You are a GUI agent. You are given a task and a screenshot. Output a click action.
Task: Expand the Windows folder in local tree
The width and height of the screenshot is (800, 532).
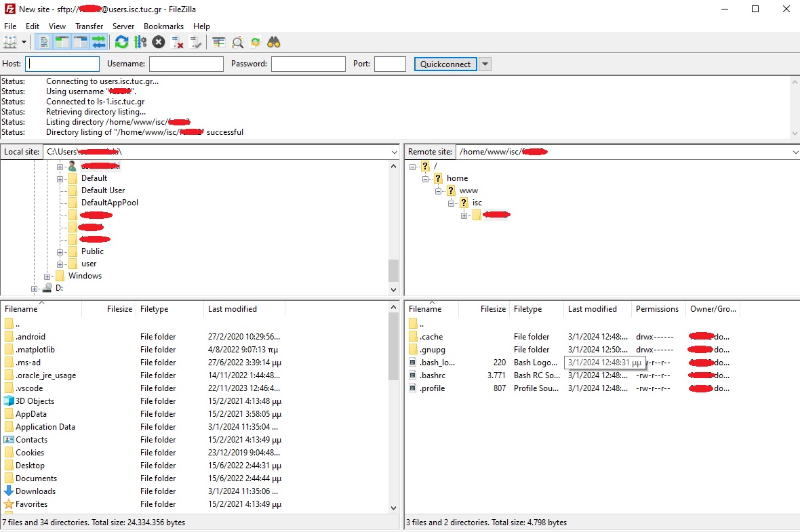point(47,277)
